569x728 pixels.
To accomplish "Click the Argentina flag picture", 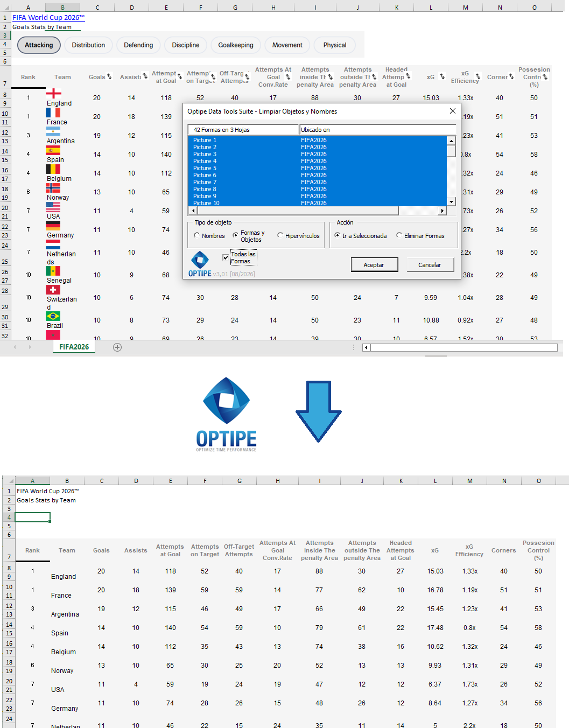I will (x=53, y=131).
